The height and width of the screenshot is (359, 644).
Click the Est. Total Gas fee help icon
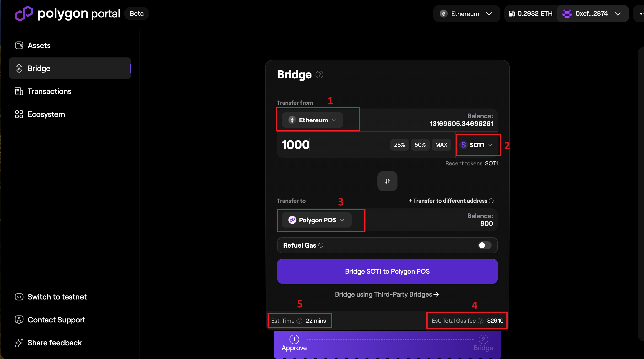(x=481, y=321)
